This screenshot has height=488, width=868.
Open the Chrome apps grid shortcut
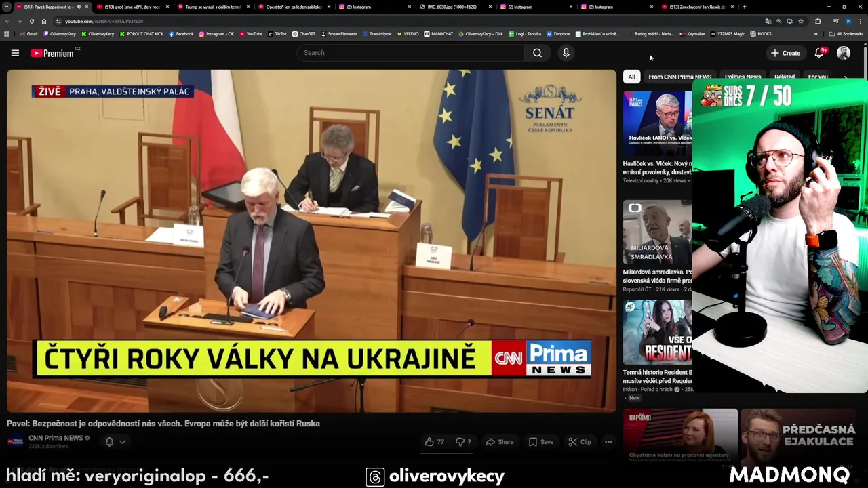7,34
